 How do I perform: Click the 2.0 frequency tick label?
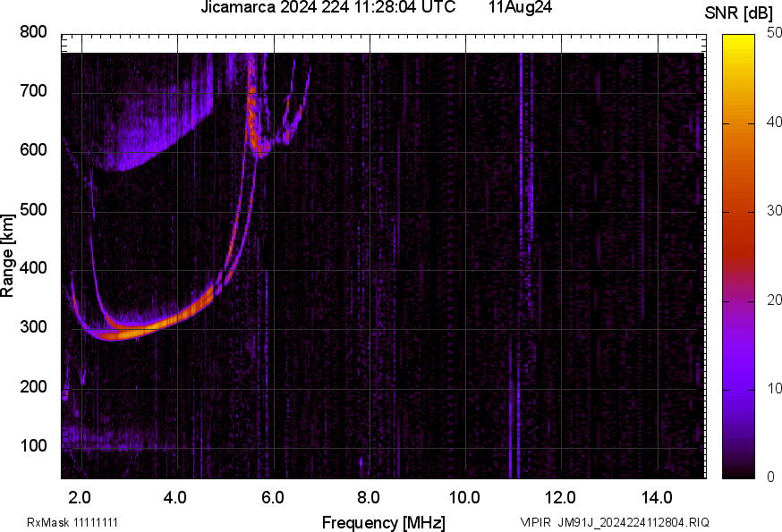point(81,496)
